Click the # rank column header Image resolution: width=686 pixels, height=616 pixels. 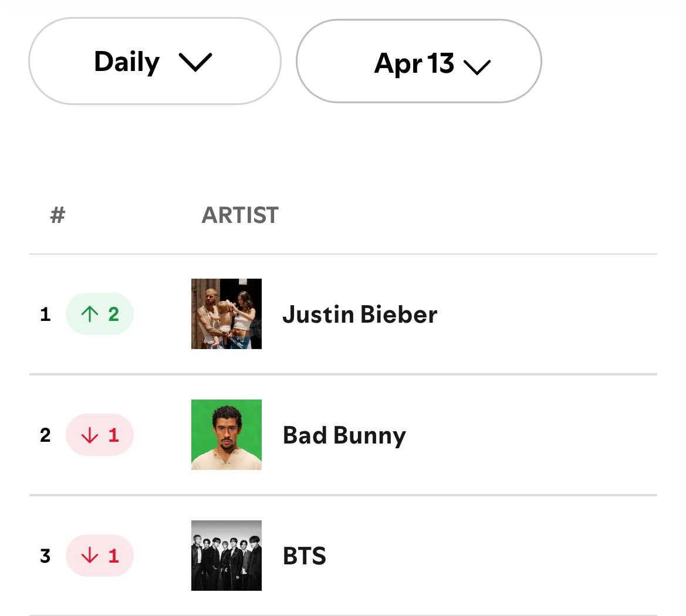click(x=58, y=215)
